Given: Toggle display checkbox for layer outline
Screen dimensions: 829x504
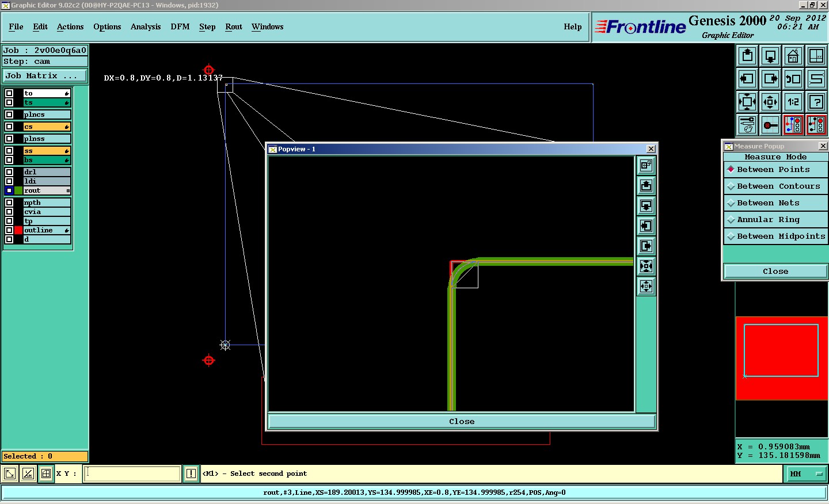Looking at the screenshot, I should (9, 230).
